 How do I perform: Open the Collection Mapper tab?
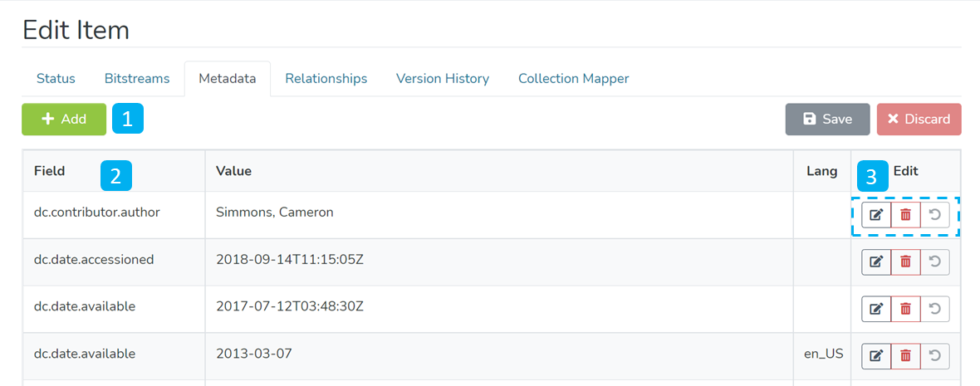click(x=573, y=79)
